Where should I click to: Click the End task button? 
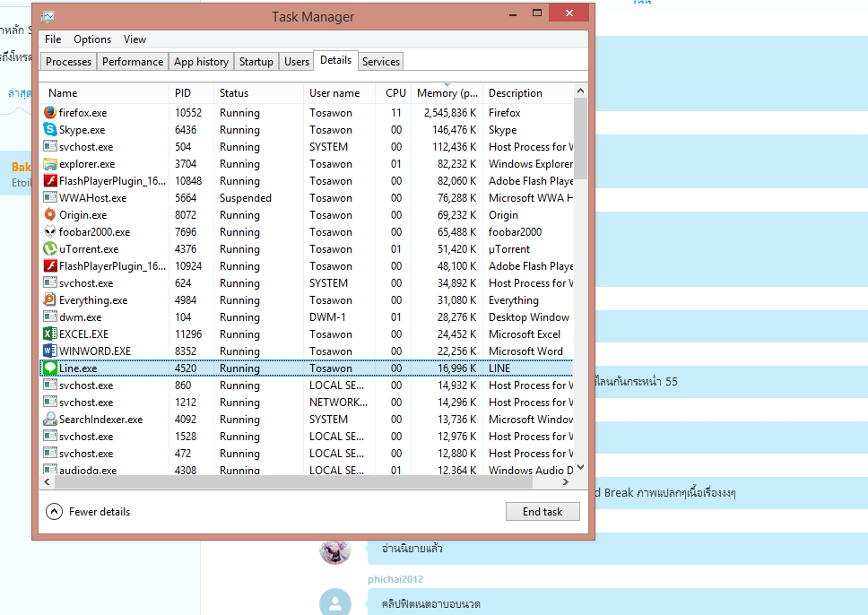coord(542,512)
